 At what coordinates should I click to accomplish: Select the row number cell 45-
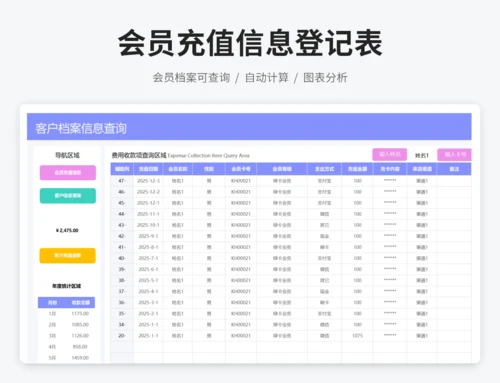coord(122,203)
